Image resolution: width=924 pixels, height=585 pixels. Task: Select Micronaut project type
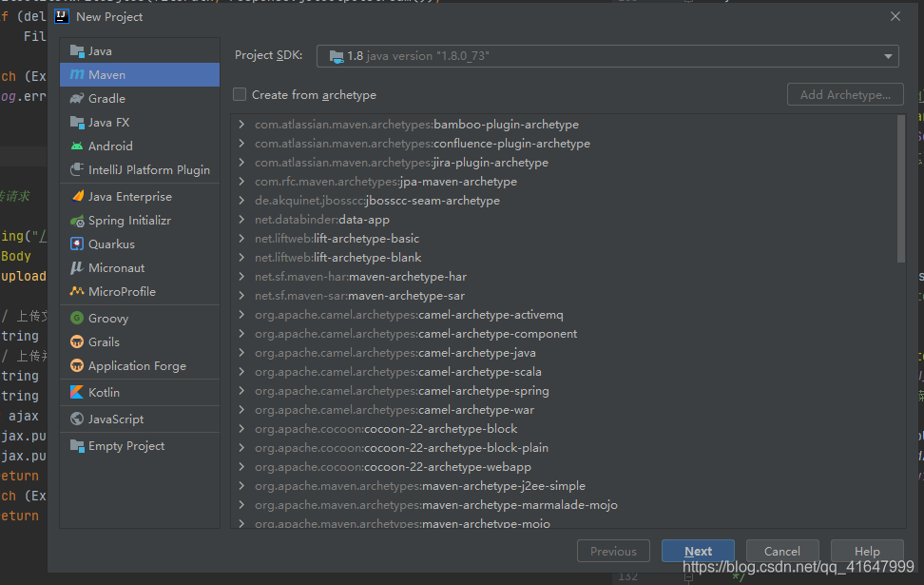[x=116, y=268]
